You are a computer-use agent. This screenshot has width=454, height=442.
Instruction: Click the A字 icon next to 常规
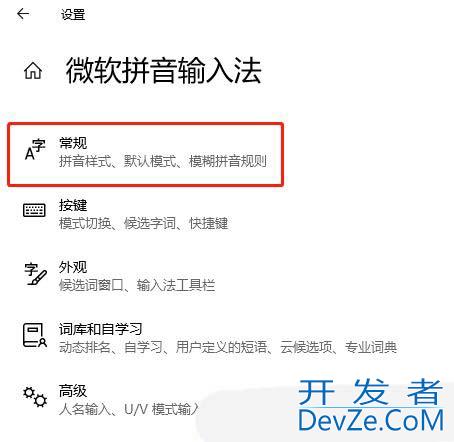click(35, 150)
